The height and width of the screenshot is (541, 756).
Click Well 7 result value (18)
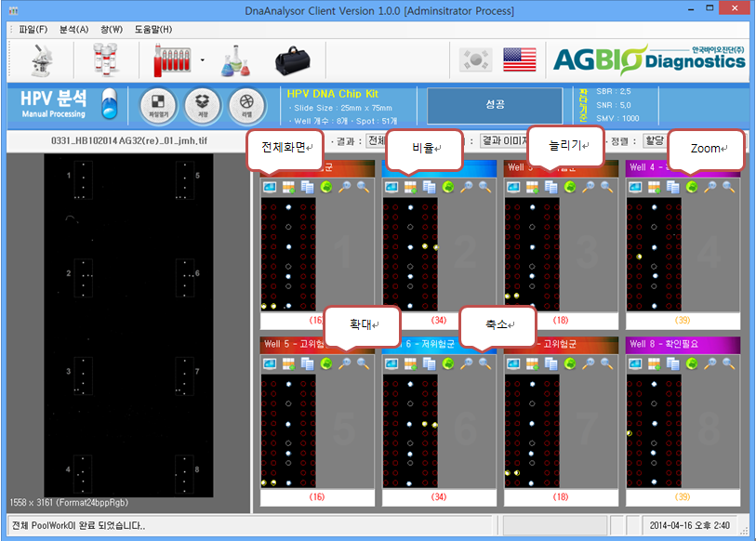(561, 497)
